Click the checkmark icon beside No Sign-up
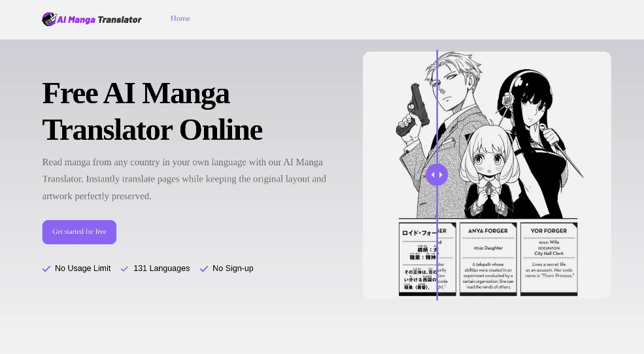 pyautogui.click(x=204, y=268)
